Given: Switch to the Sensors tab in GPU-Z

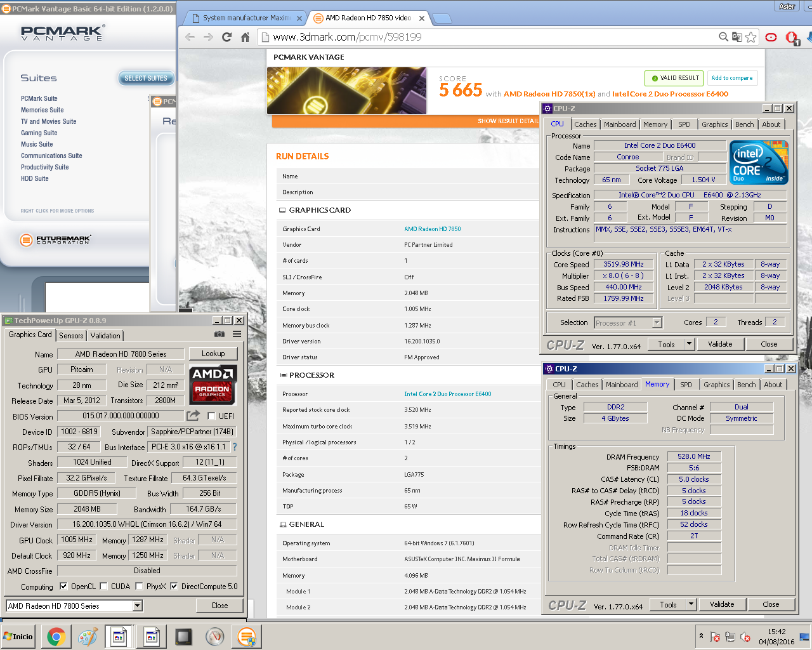Looking at the screenshot, I should coord(71,335).
